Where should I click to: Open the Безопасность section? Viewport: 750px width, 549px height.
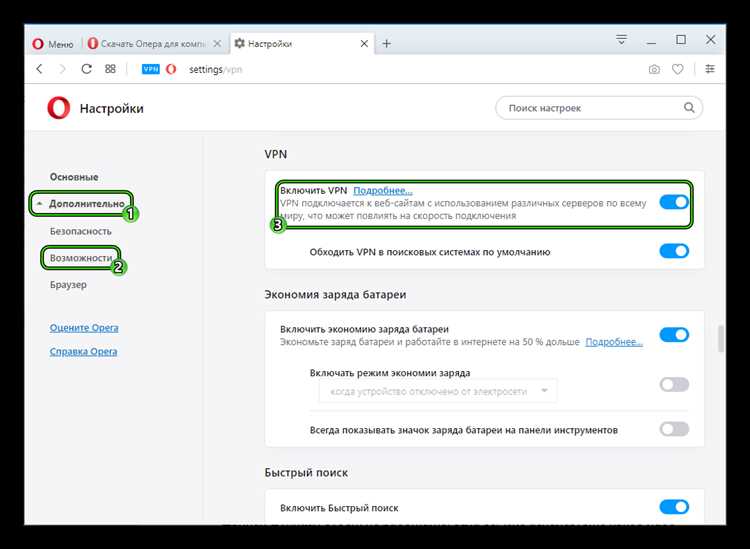click(81, 231)
